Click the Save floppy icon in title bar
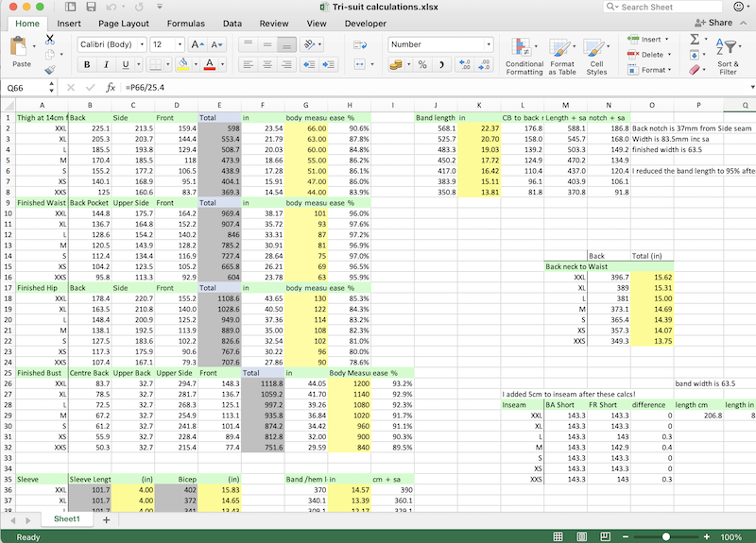756x543 pixels. [x=91, y=7]
